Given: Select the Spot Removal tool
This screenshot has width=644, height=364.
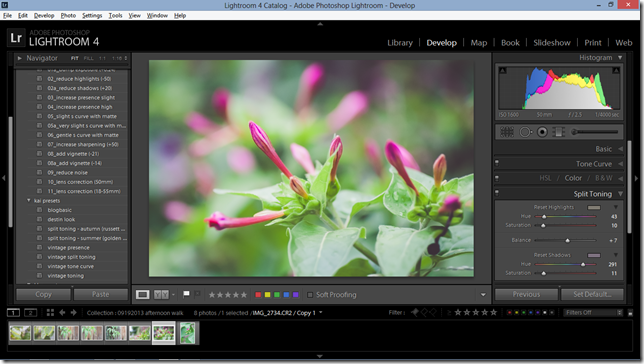Looking at the screenshot, I should (525, 132).
